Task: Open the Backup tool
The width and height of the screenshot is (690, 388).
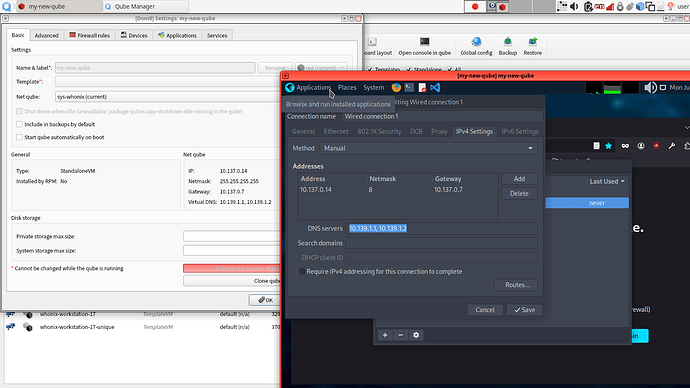Action: tap(507, 42)
